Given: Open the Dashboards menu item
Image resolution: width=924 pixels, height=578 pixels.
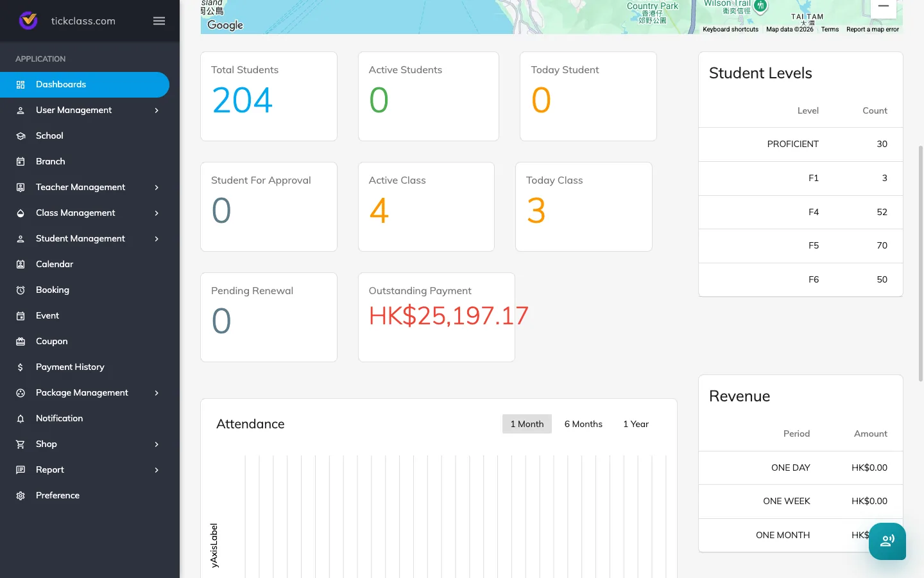Looking at the screenshot, I should [x=85, y=85].
